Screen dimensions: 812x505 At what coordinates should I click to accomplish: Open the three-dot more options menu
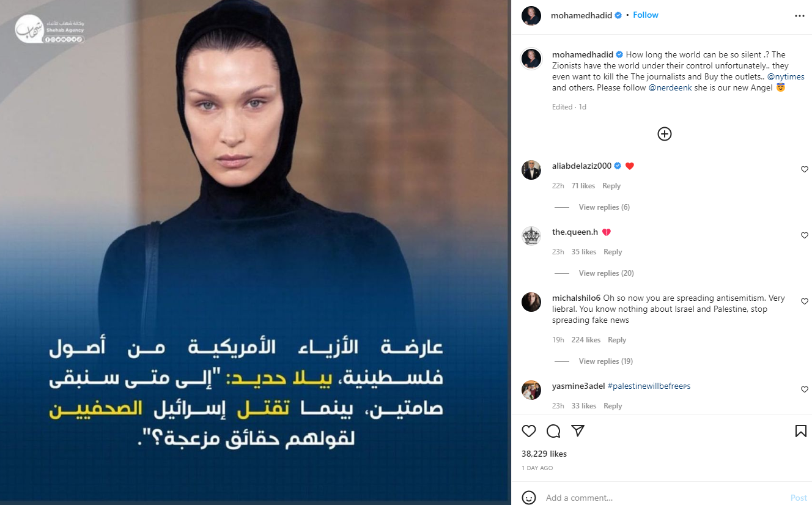(x=800, y=16)
